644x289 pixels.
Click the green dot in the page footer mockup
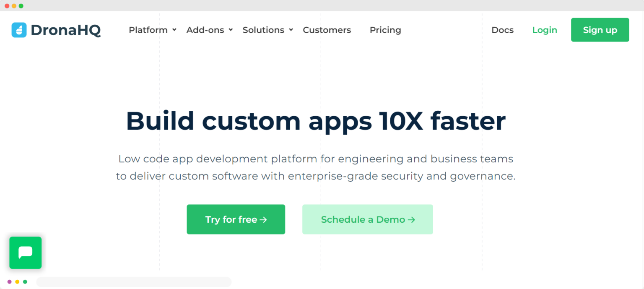pos(25,282)
